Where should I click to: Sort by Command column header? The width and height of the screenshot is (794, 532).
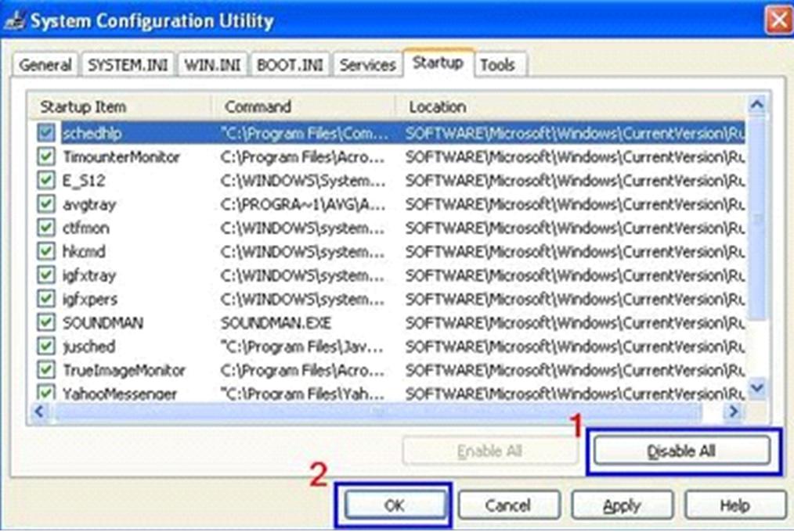(304, 106)
